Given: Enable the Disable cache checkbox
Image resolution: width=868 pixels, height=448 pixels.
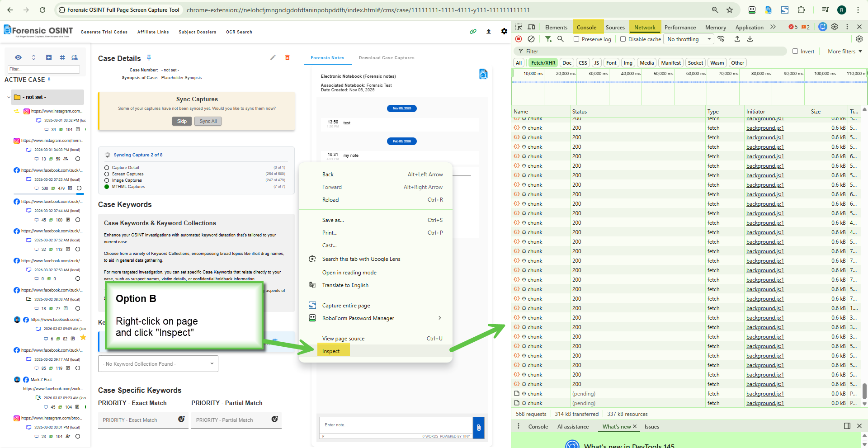Looking at the screenshot, I should coord(623,39).
